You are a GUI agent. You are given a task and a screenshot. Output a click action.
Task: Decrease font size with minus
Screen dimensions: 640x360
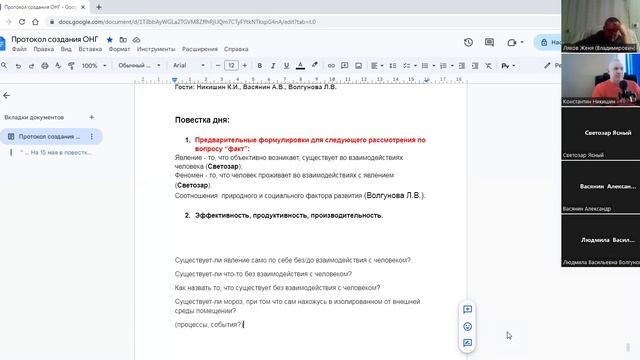click(218, 66)
